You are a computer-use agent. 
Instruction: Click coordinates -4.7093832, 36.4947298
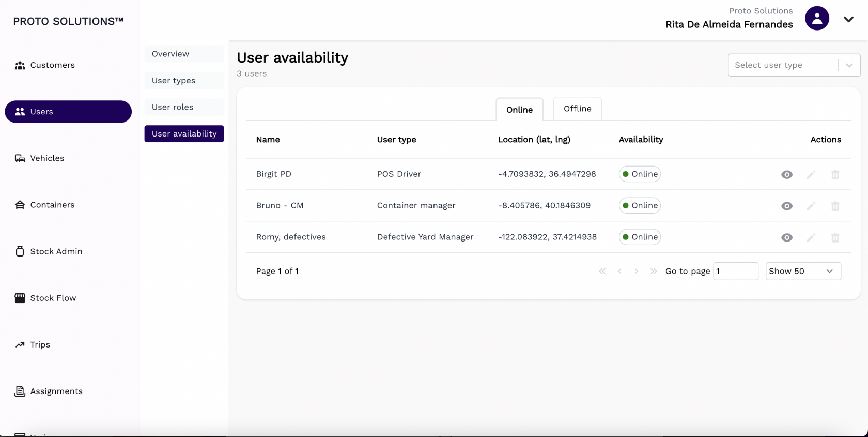[547, 174]
